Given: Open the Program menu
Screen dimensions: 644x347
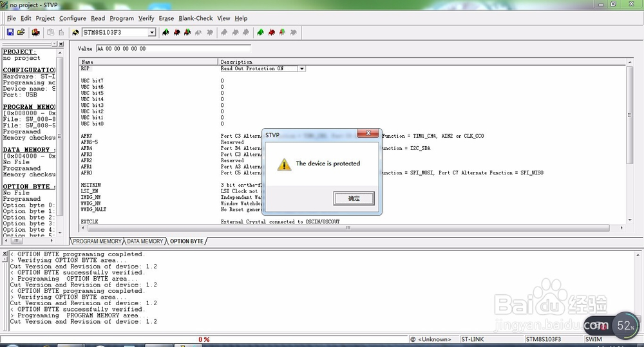Looking at the screenshot, I should [x=122, y=18].
